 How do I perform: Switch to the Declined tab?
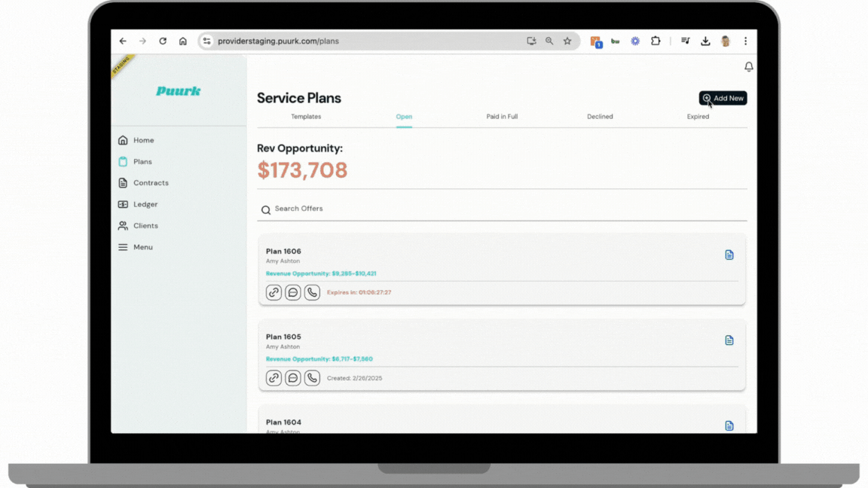pos(600,117)
